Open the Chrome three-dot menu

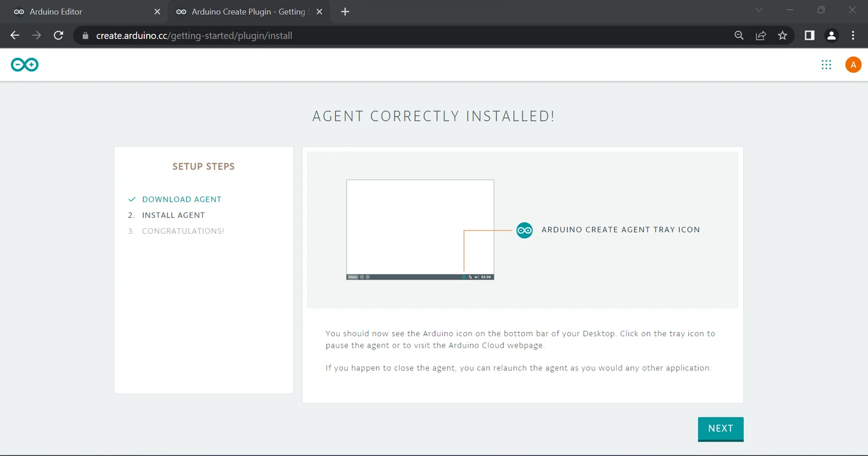point(853,35)
